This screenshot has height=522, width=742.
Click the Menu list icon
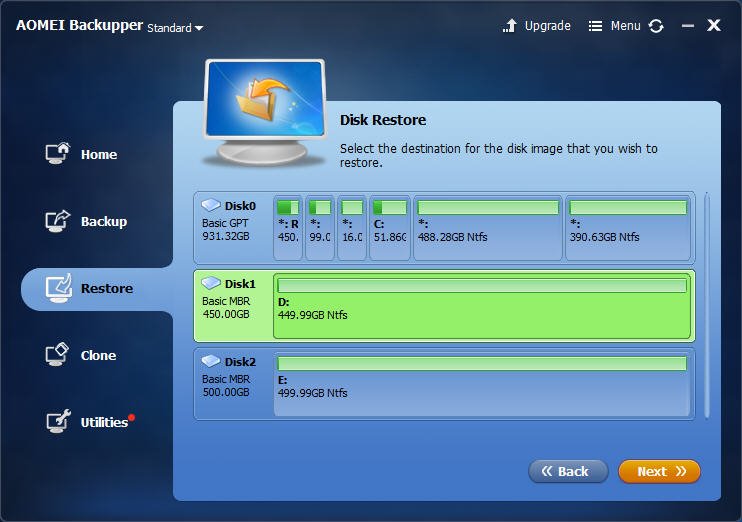[x=595, y=26]
